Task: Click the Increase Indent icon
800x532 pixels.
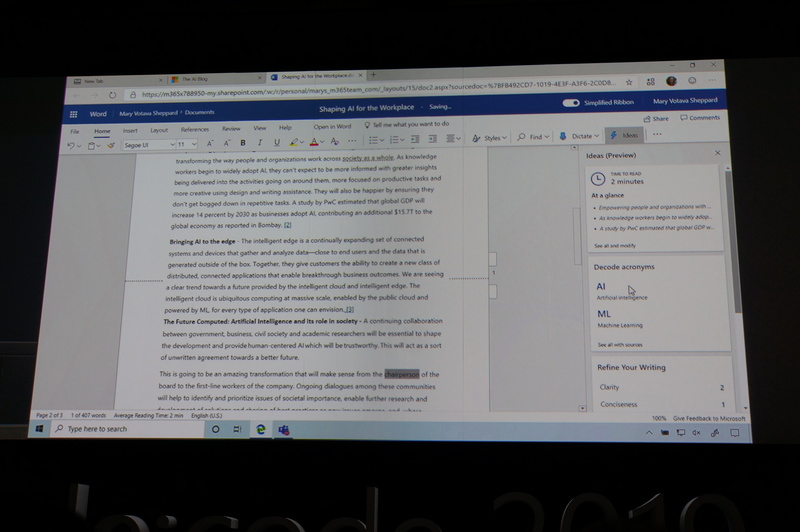Action: coord(433,138)
